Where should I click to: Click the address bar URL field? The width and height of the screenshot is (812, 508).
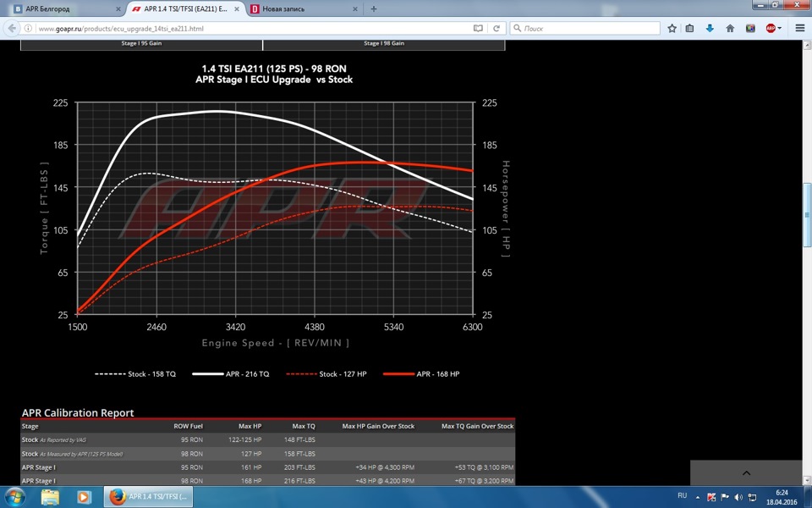[254, 29]
